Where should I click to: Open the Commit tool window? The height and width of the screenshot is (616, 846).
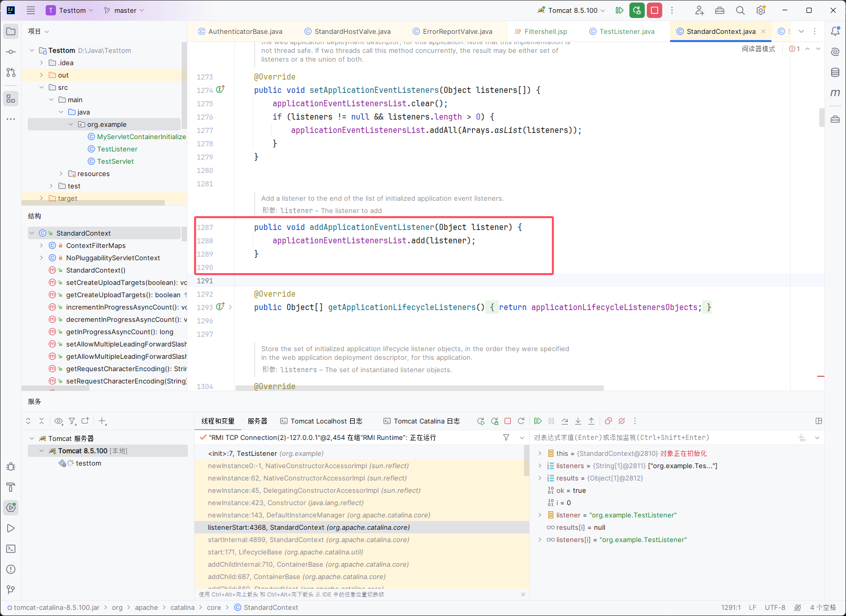click(11, 52)
